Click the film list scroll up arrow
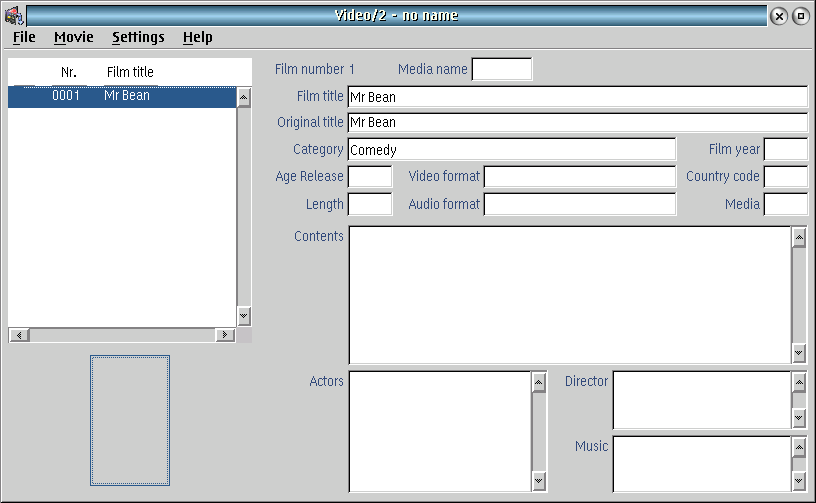816x503 pixels. [x=244, y=98]
